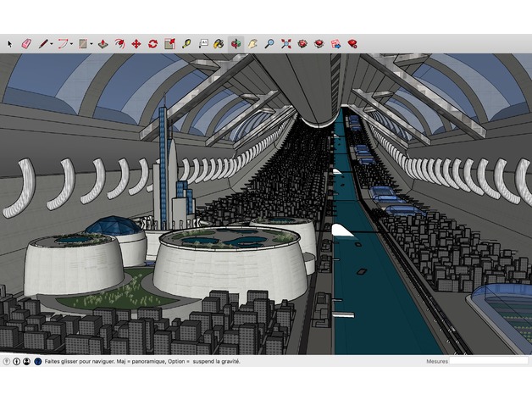532x400 pixels.
Task: Click the Zoom Extents tool
Action: [286, 43]
